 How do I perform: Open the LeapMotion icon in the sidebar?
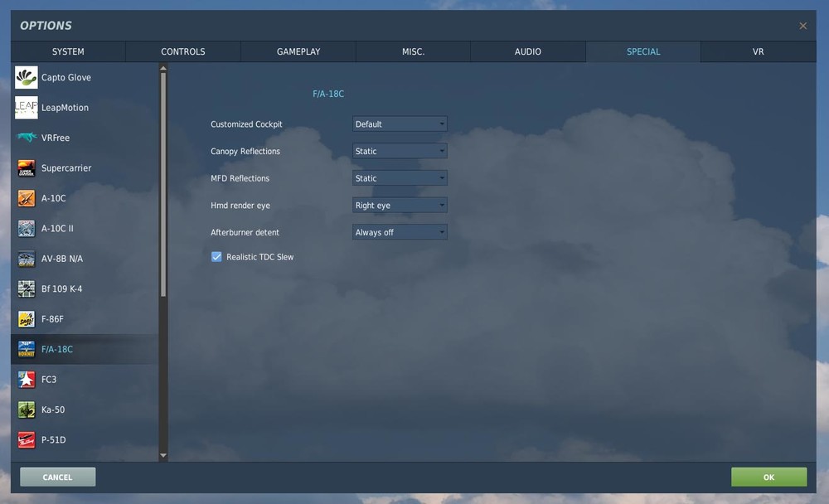[x=26, y=108]
